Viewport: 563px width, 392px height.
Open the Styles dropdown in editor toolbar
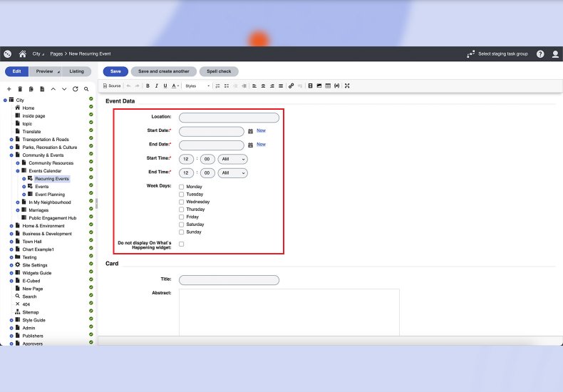tap(197, 86)
